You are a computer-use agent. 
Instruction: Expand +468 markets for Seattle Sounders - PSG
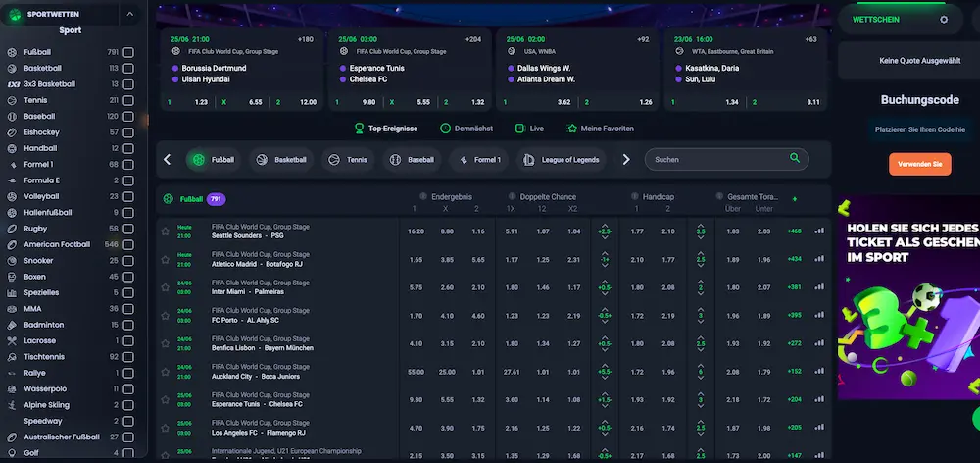(795, 231)
